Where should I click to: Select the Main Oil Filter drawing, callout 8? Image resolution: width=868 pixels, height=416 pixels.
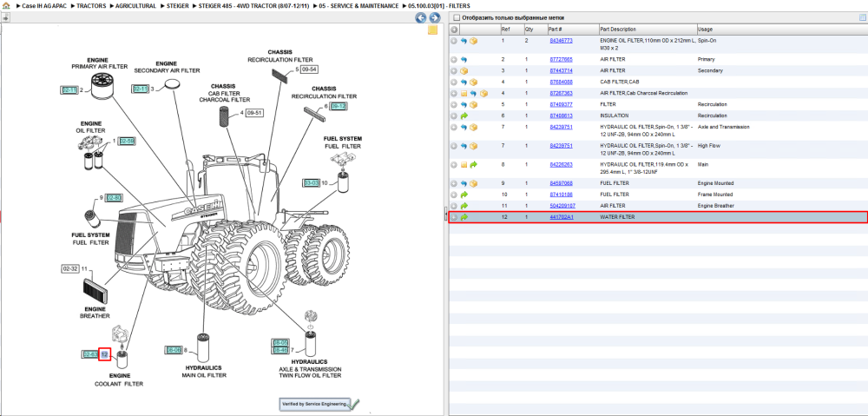(x=203, y=347)
